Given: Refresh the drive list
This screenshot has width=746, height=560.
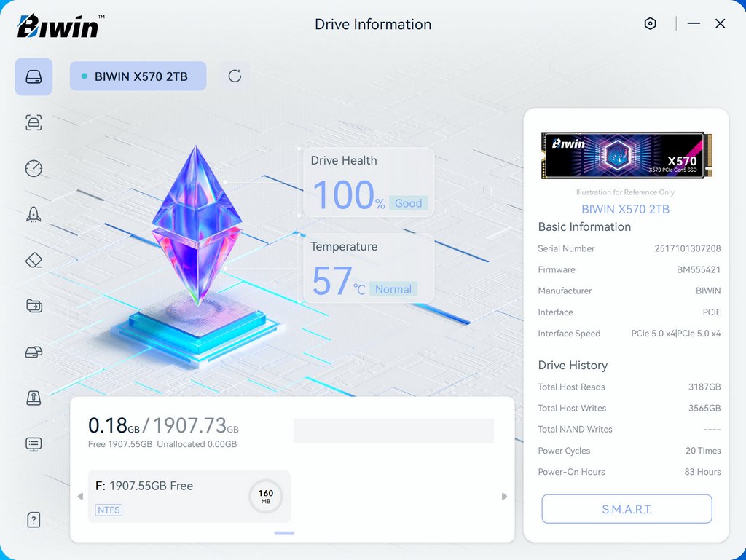Looking at the screenshot, I should point(235,76).
